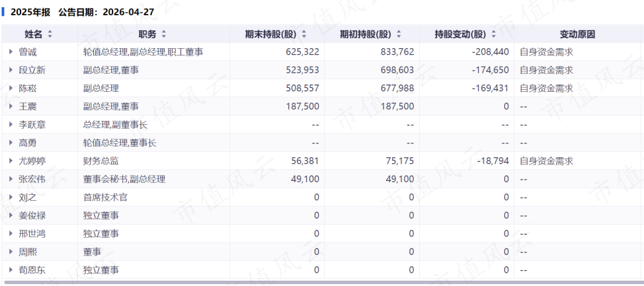Click the horizontal scrollbar under table

(x=322, y=282)
